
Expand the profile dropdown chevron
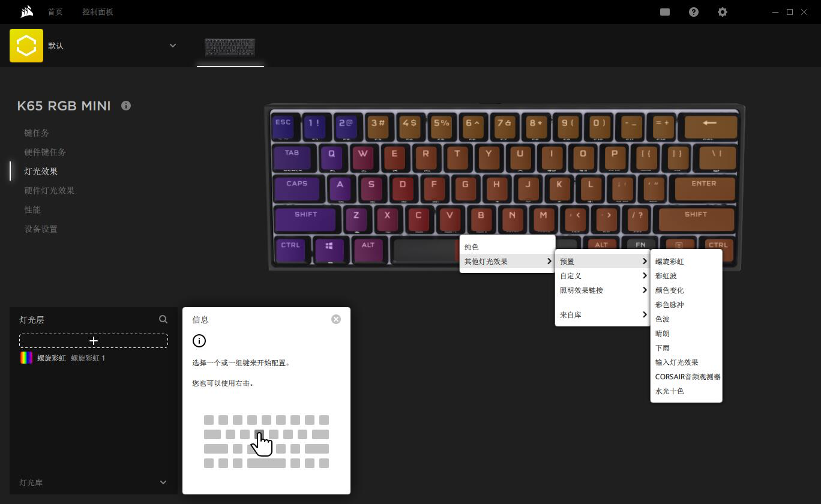point(173,46)
